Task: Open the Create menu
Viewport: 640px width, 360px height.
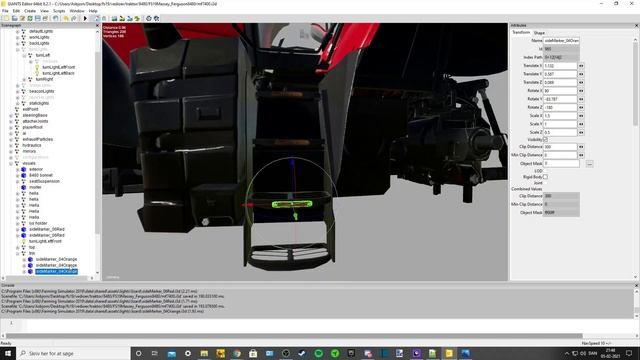Action: (30, 11)
